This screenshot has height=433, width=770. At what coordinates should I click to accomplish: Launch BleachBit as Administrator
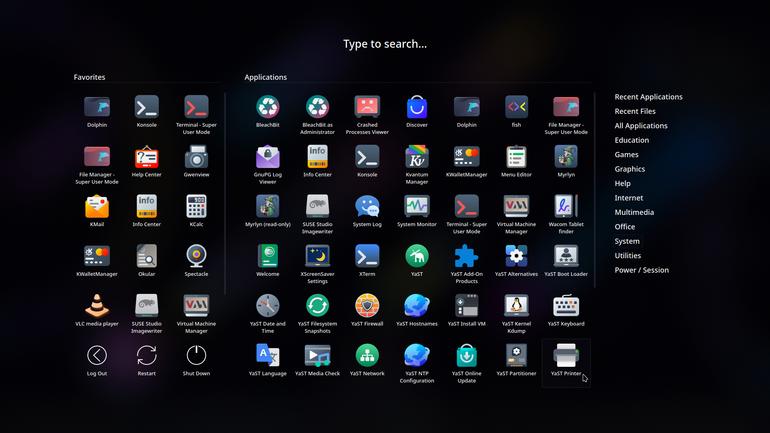coord(317,115)
